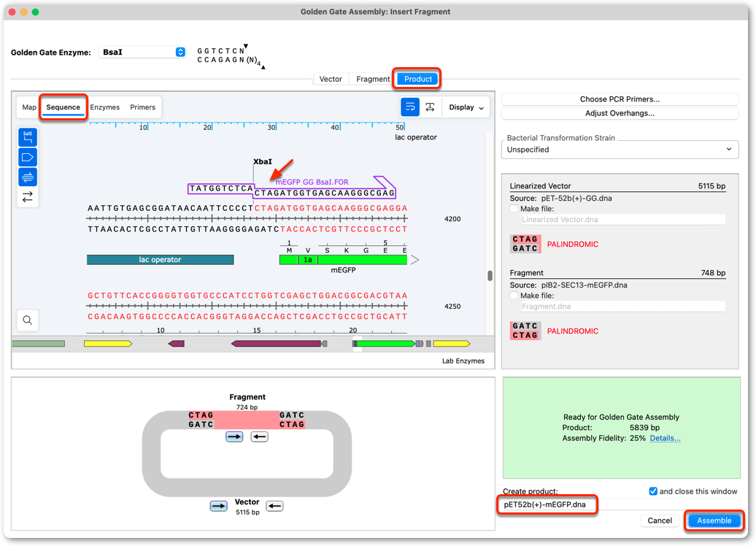Switch to the Vector tab

331,79
